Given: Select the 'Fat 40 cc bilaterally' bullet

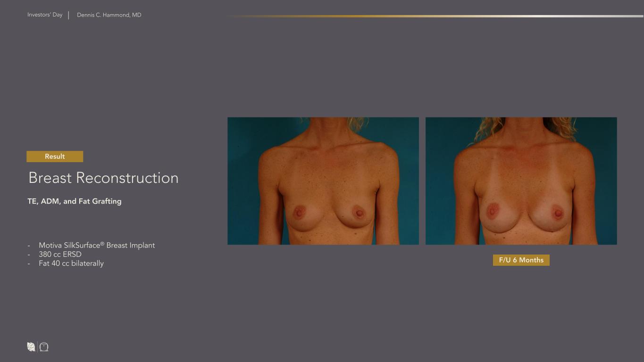Looking at the screenshot, I should pyautogui.click(x=71, y=263).
